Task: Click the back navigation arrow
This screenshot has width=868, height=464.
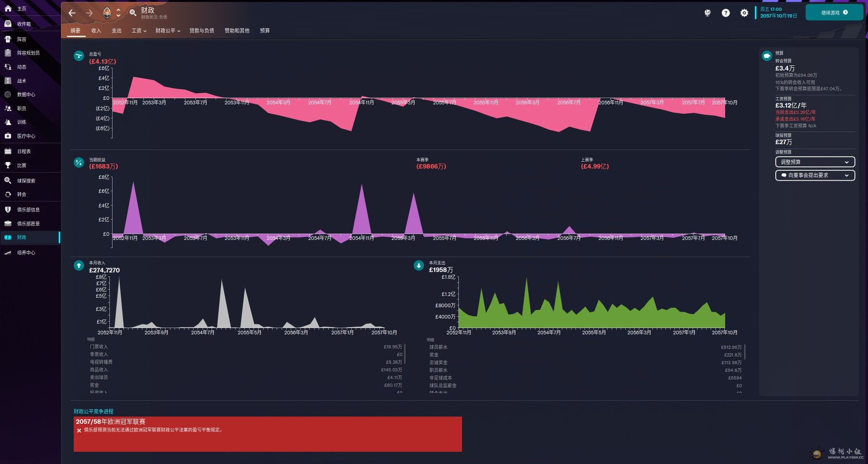Action: (x=72, y=13)
